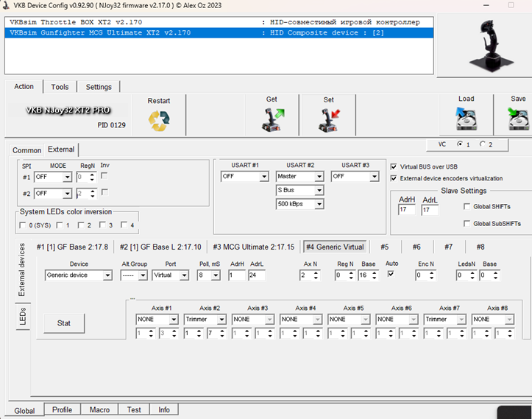The image size is (532, 419).
Task: Click the Save disk icon
Action: tap(518, 119)
